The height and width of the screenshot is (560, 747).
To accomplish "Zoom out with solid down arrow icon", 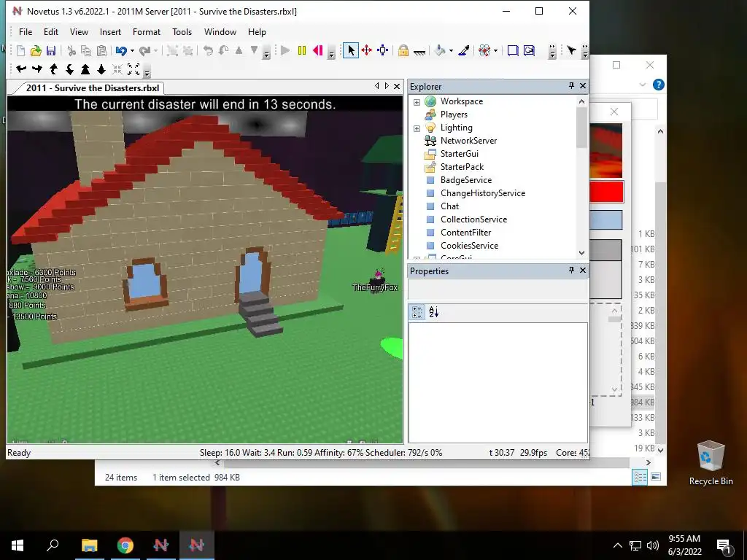I will (x=101, y=69).
